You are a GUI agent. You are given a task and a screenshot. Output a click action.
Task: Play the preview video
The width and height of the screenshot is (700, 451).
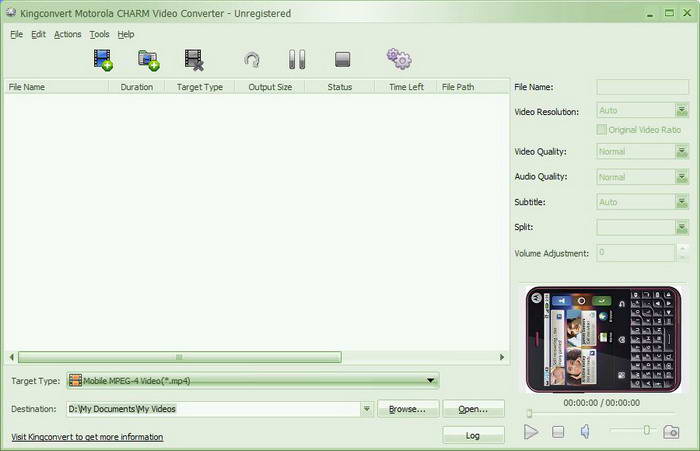tap(530, 432)
